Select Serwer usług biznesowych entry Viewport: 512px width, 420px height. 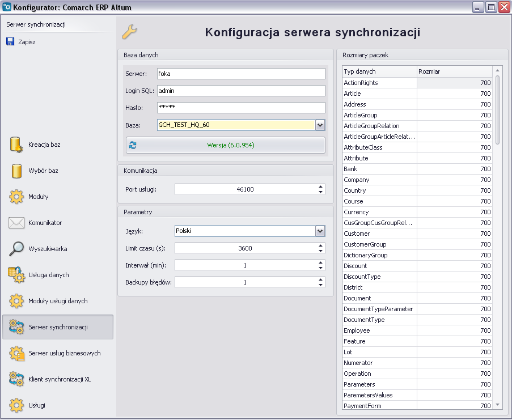tap(64, 353)
